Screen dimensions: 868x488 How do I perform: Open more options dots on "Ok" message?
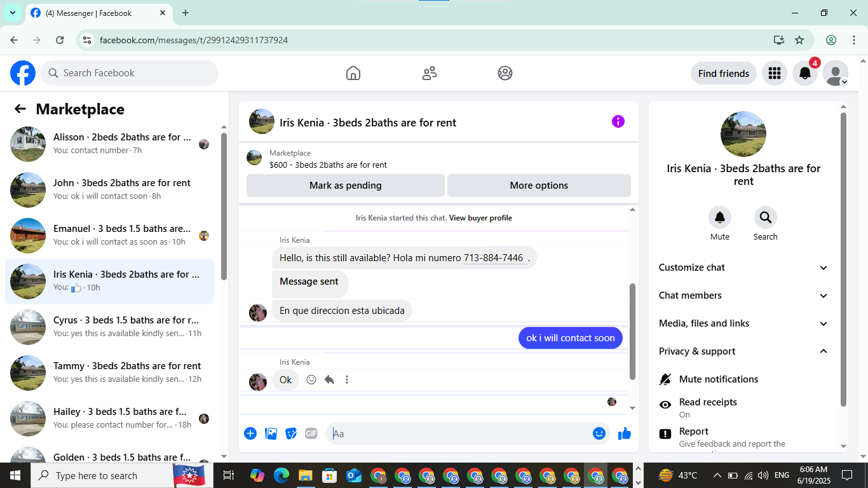click(347, 379)
